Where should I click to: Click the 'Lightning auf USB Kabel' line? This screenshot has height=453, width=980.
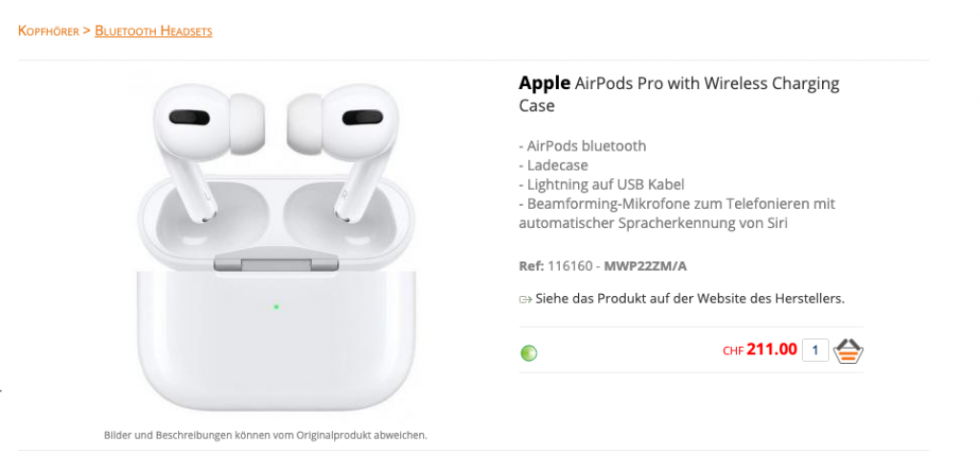pyautogui.click(x=601, y=185)
